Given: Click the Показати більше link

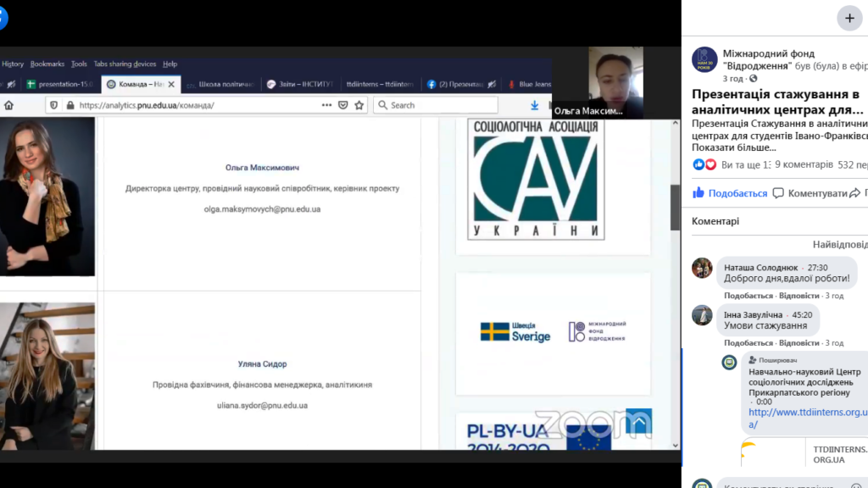Looking at the screenshot, I should coord(733,147).
